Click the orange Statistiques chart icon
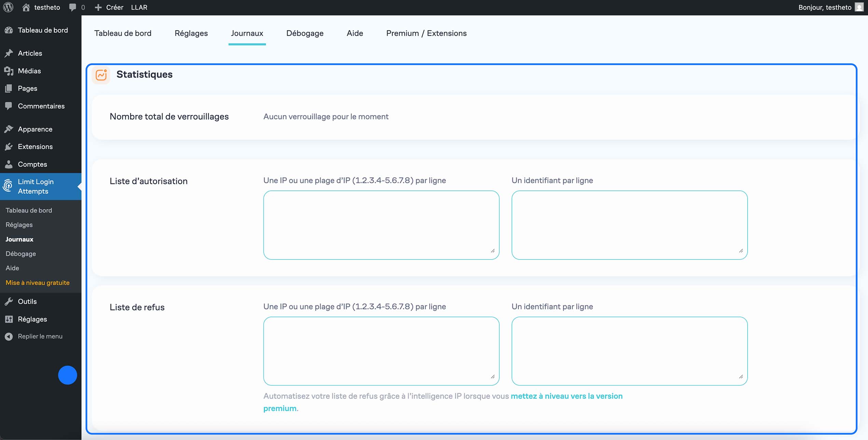This screenshot has height=440, width=868. pyautogui.click(x=101, y=75)
